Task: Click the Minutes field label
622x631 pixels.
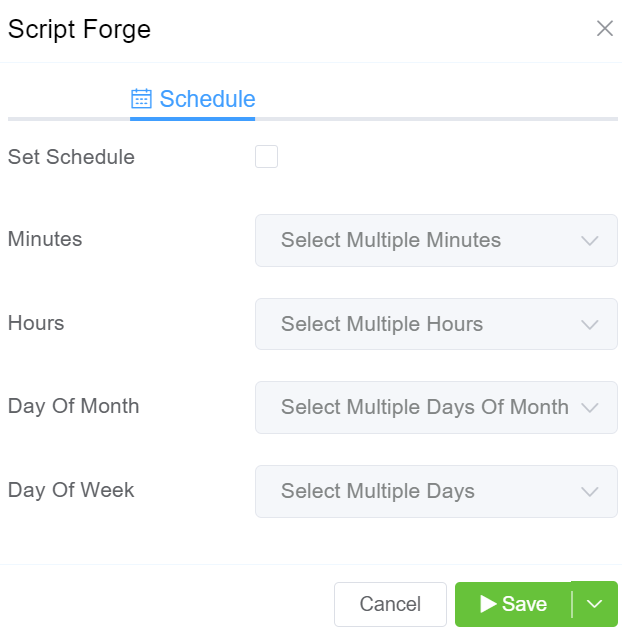Action: (x=45, y=239)
